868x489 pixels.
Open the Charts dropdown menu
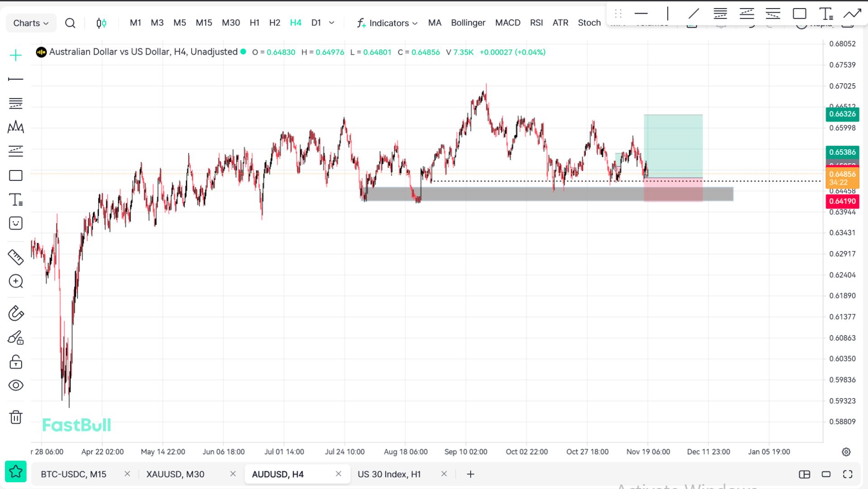click(x=31, y=23)
